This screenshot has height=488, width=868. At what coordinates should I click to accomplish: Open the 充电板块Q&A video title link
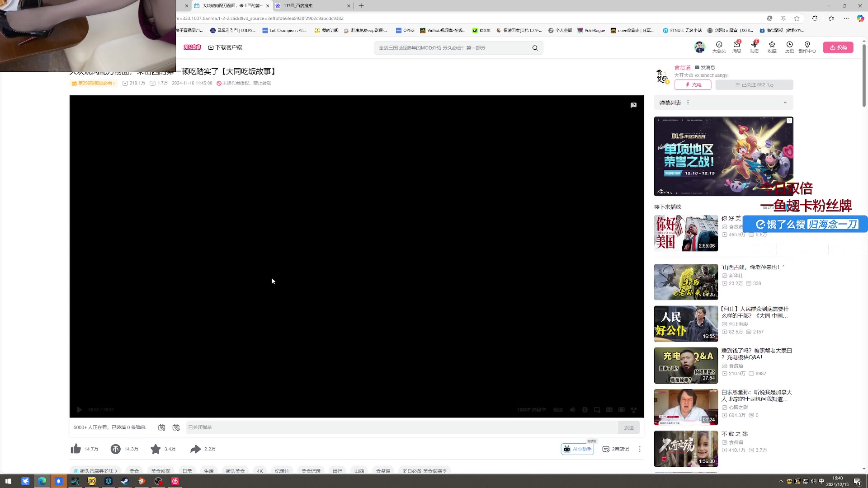tap(757, 354)
